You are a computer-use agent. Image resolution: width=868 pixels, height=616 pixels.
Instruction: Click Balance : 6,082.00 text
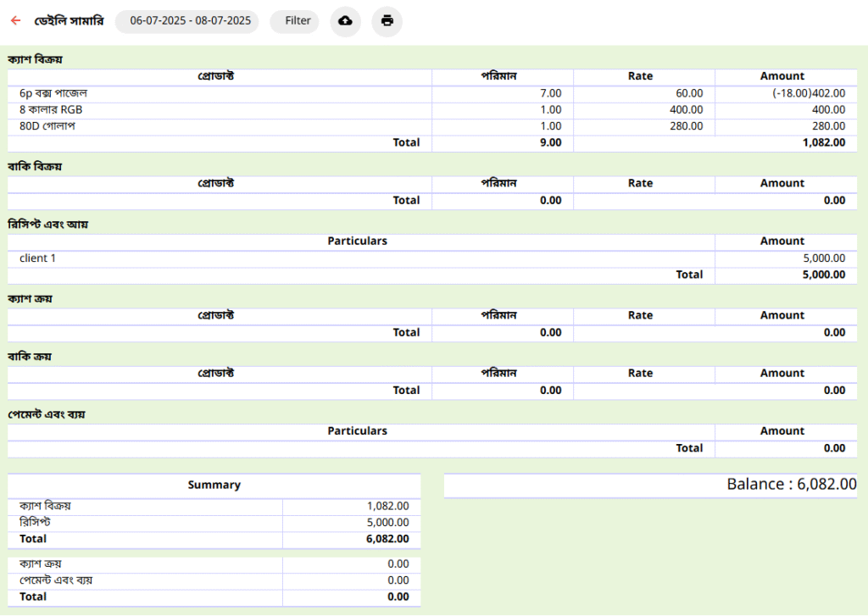(792, 485)
